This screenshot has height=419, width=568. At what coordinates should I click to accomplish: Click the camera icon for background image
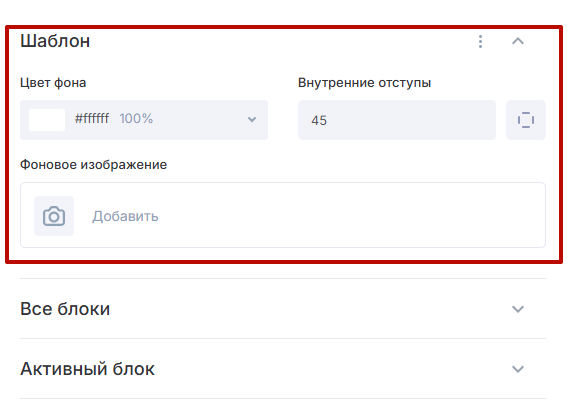pyautogui.click(x=54, y=216)
